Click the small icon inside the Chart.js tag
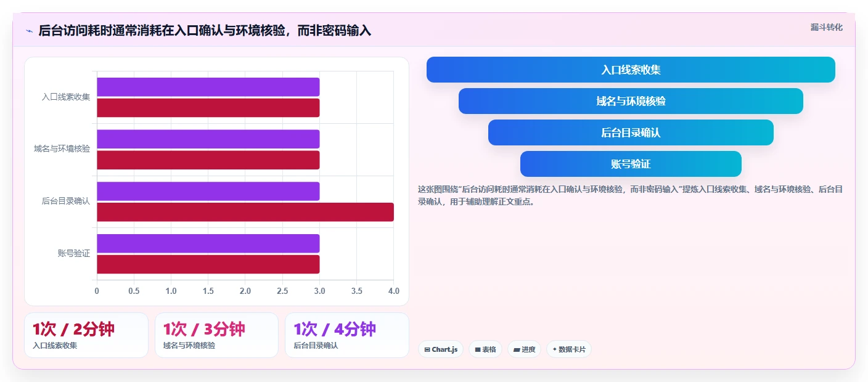 (427, 349)
